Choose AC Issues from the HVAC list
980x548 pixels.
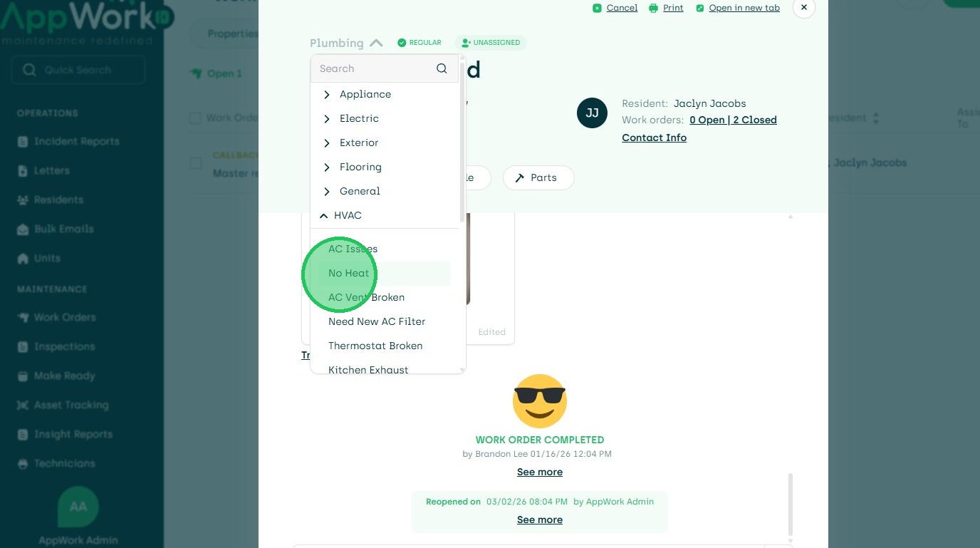pyautogui.click(x=353, y=249)
